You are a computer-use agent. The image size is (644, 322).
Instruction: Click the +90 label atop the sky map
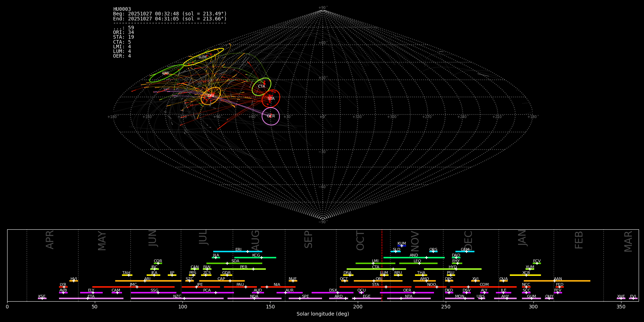[322, 8]
